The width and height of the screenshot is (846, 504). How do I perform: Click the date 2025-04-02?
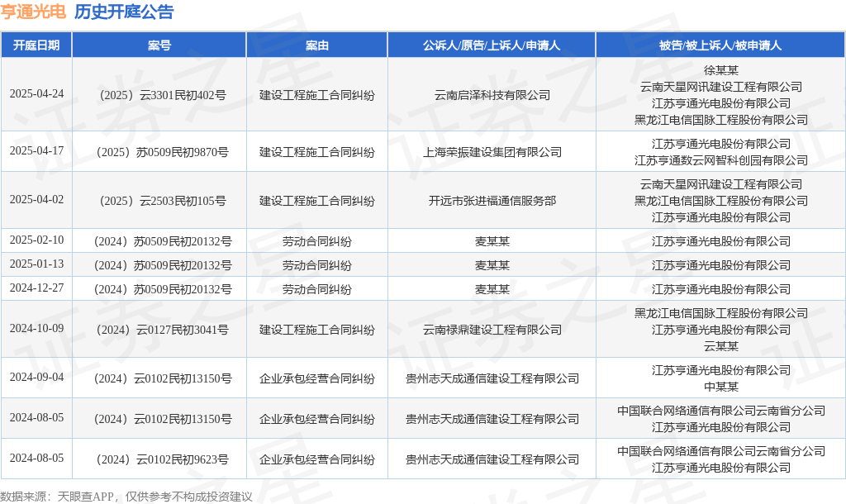pos(36,200)
